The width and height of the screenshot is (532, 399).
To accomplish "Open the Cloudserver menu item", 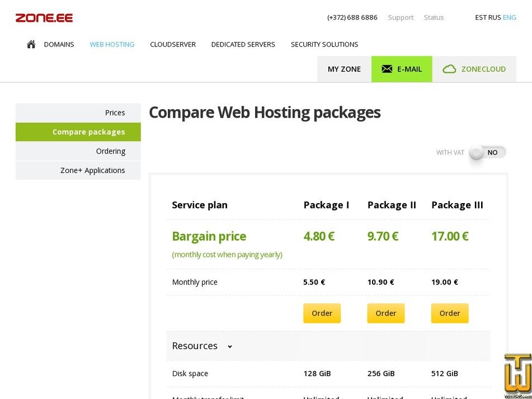I will click(x=173, y=44).
